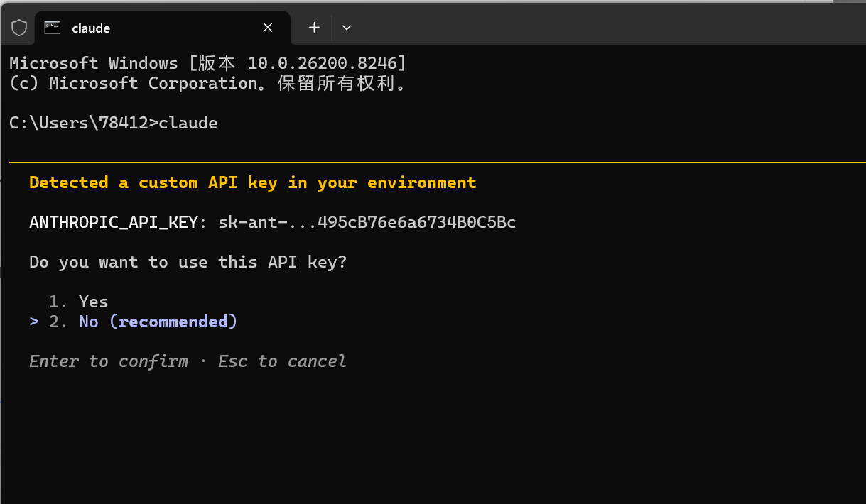
Task: Click the C:\Users\78412>claude command line
Action: tap(114, 123)
